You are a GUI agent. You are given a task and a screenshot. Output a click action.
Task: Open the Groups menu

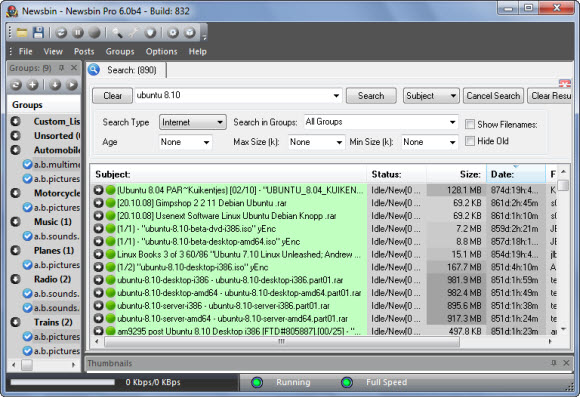tap(120, 51)
